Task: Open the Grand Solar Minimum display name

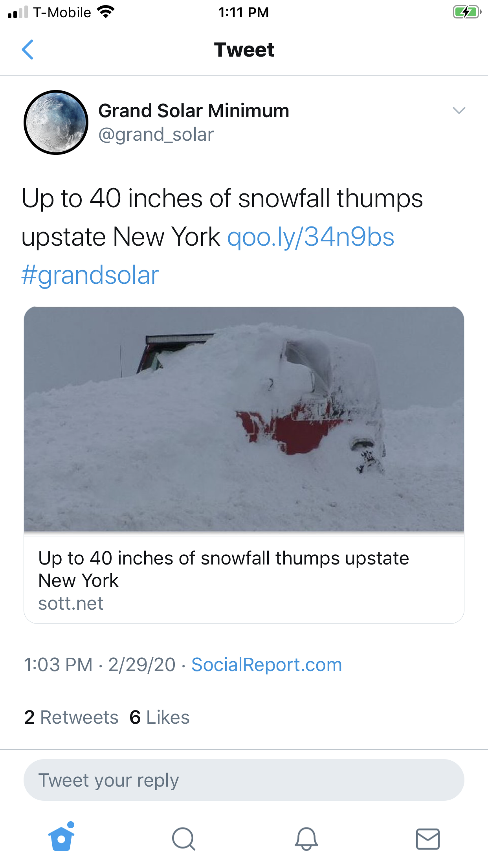Action: tap(194, 110)
